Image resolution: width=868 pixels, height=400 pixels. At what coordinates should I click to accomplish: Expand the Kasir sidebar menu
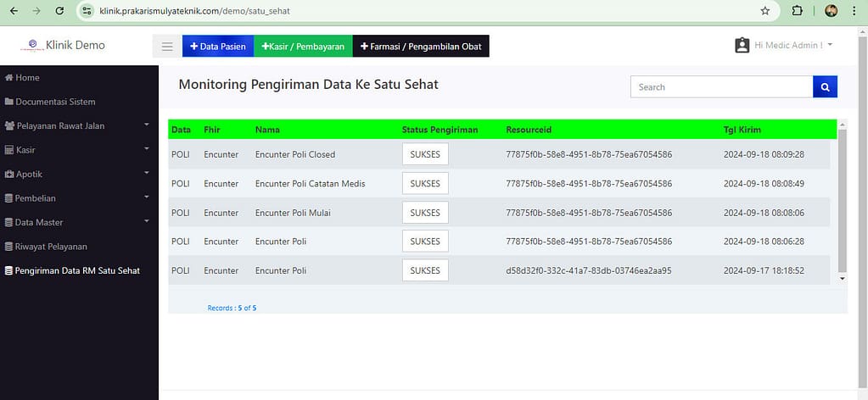click(x=78, y=150)
